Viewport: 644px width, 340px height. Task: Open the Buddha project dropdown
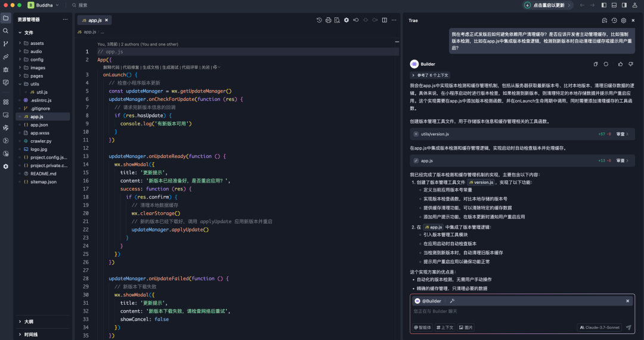[44, 5]
